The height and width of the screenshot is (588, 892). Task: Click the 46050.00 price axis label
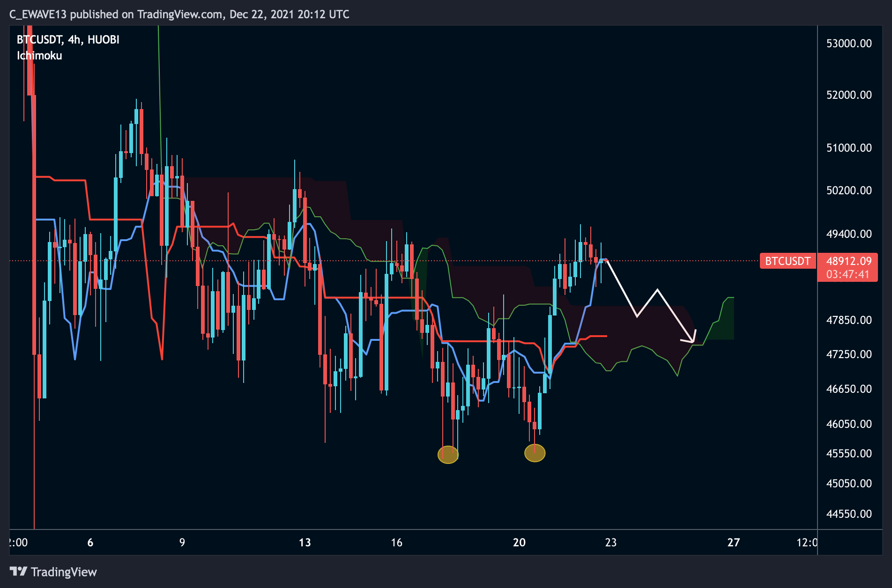[x=849, y=424]
